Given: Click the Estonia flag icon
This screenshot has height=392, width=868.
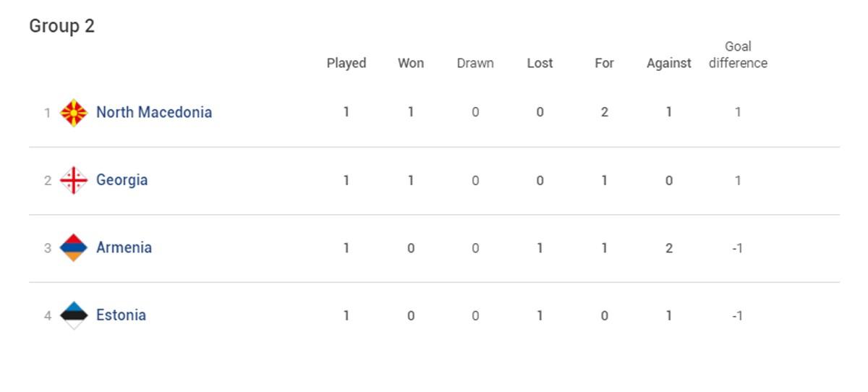Looking at the screenshot, I should tap(74, 315).
